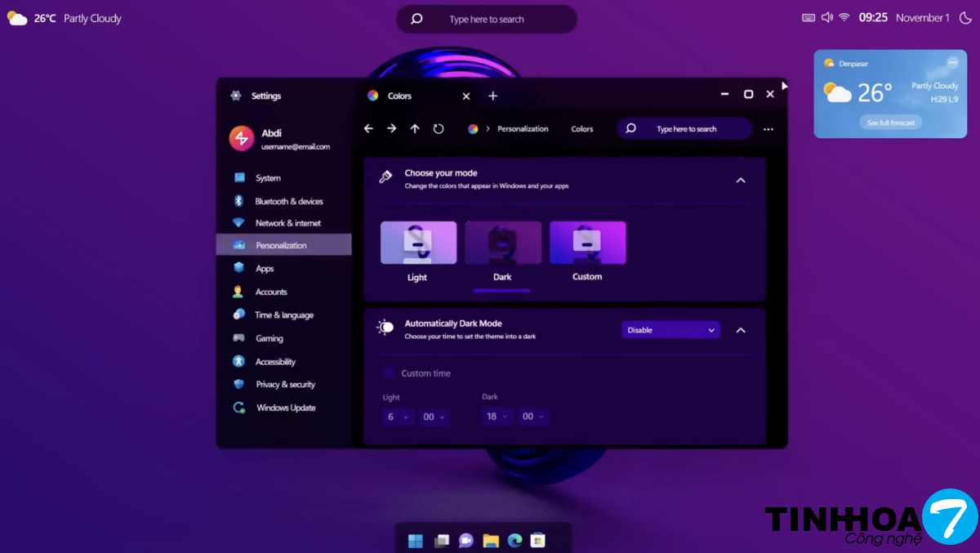980x553 pixels.
Task: Add a new tab with plus button
Action: (492, 96)
